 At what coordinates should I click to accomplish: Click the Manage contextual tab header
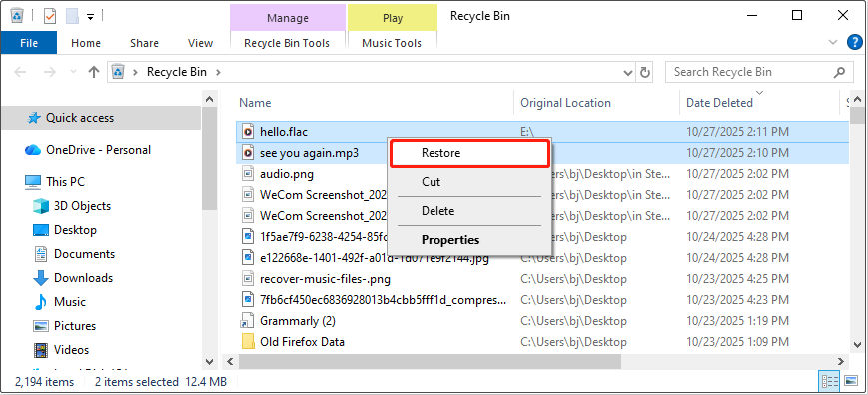pos(288,18)
